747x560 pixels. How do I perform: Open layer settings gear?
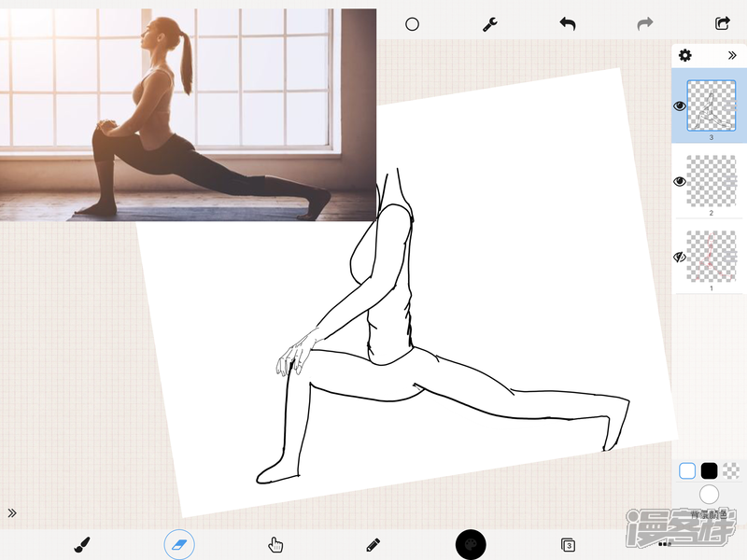[x=685, y=56]
